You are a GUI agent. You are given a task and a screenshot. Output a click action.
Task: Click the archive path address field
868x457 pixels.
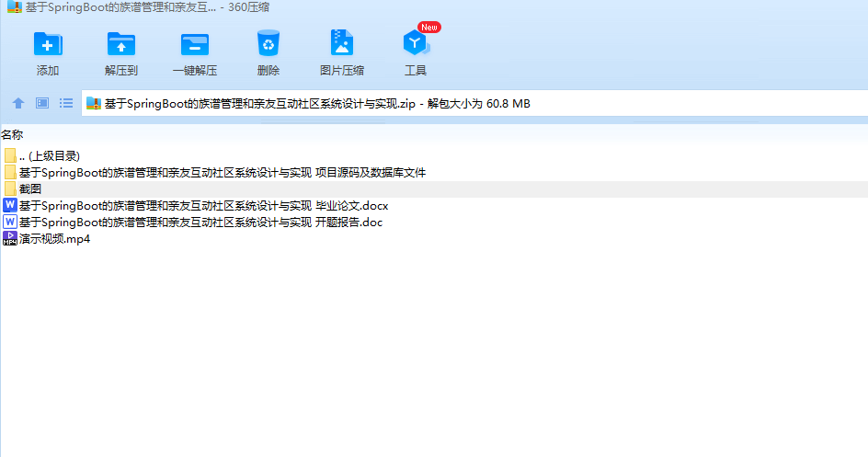(x=475, y=104)
